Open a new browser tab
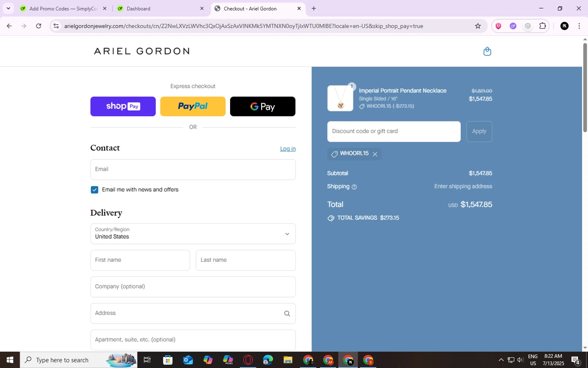The width and height of the screenshot is (588, 368). coord(314,8)
